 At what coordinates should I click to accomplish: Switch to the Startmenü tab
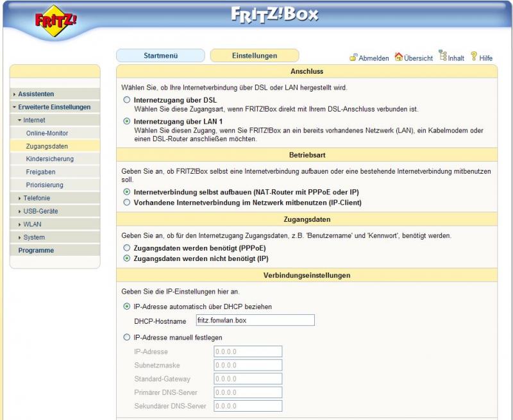[161, 56]
